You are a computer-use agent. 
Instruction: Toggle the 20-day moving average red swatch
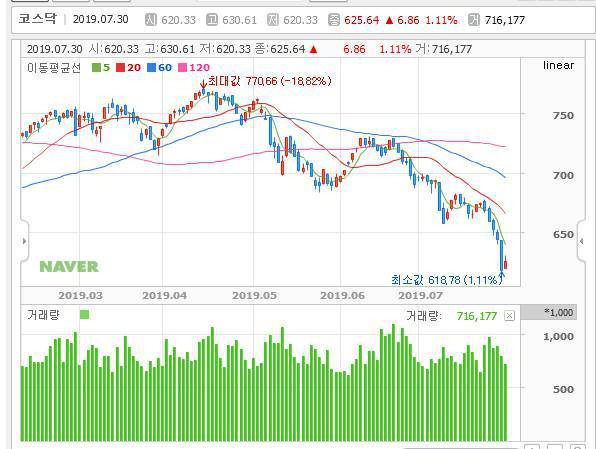click(120, 68)
